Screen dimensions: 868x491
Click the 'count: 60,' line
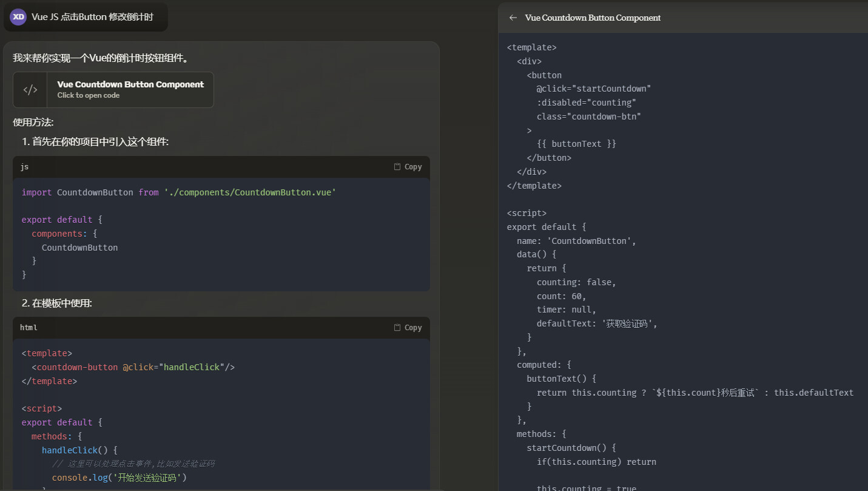coord(562,296)
